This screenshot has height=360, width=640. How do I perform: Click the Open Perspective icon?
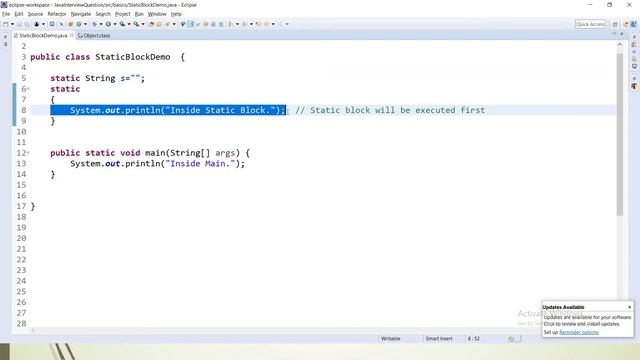pyautogui.click(x=615, y=24)
